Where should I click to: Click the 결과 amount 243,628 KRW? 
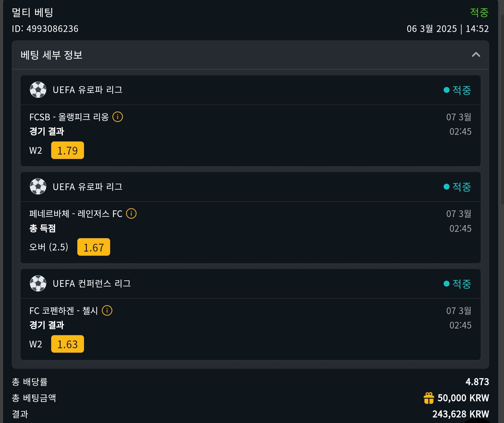coord(460,414)
